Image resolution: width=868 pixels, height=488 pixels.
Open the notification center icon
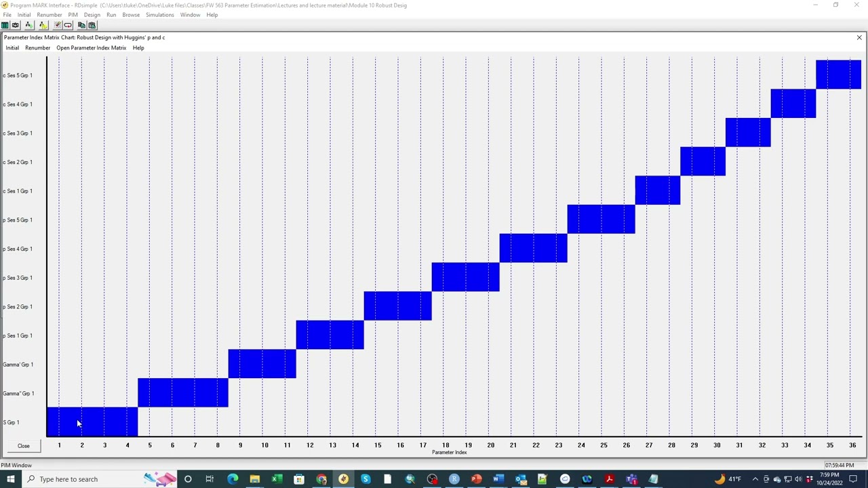coord(853,479)
